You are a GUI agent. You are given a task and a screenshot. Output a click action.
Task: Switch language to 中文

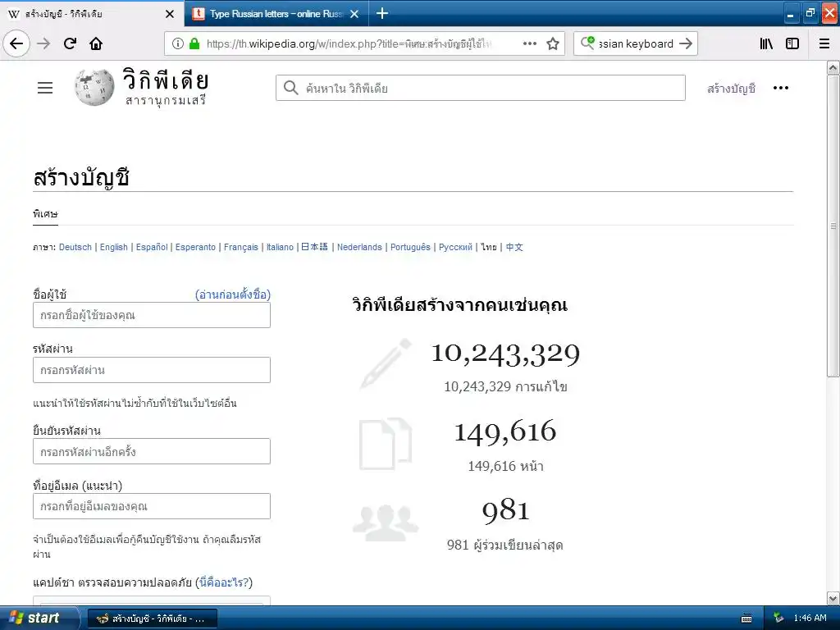(514, 247)
